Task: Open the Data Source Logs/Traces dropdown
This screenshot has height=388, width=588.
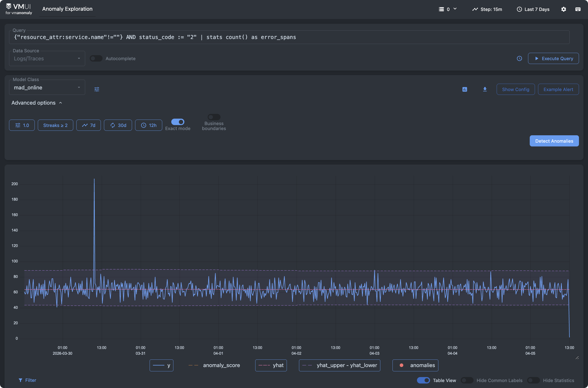Action: click(x=47, y=58)
